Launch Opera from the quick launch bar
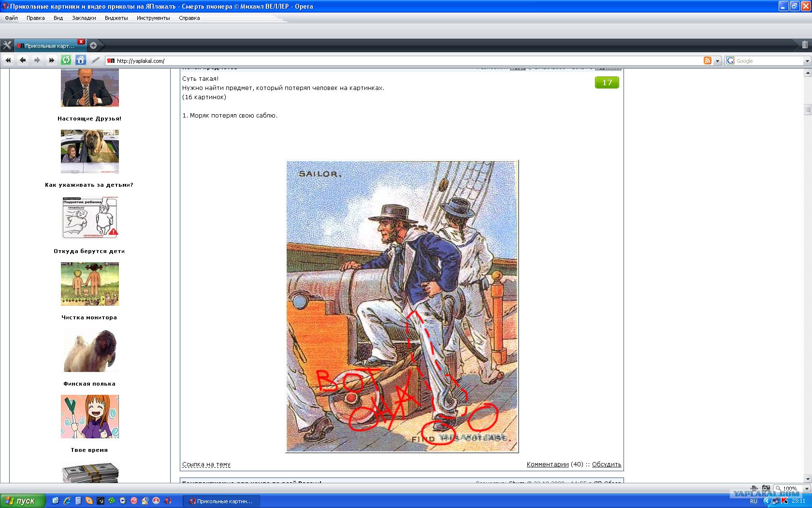 (168, 501)
